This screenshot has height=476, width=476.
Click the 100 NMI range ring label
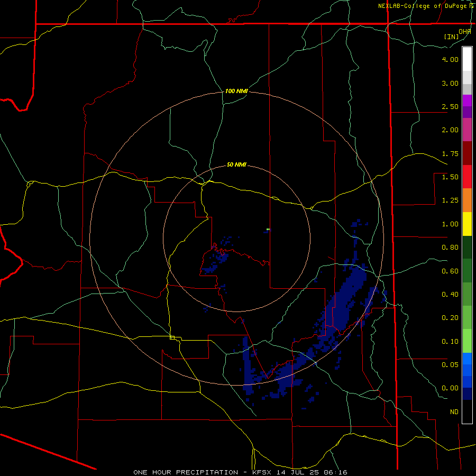tap(236, 91)
